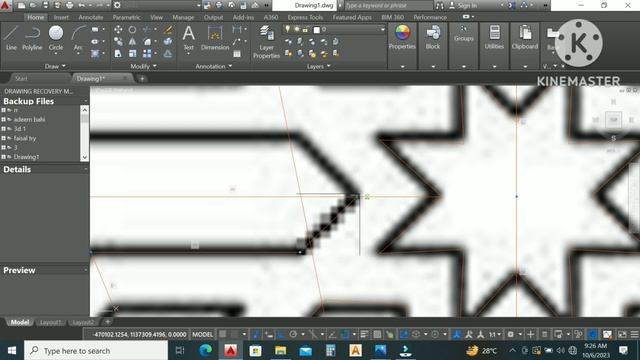
Task: Click the Stretch tool icon
Action: point(118,53)
